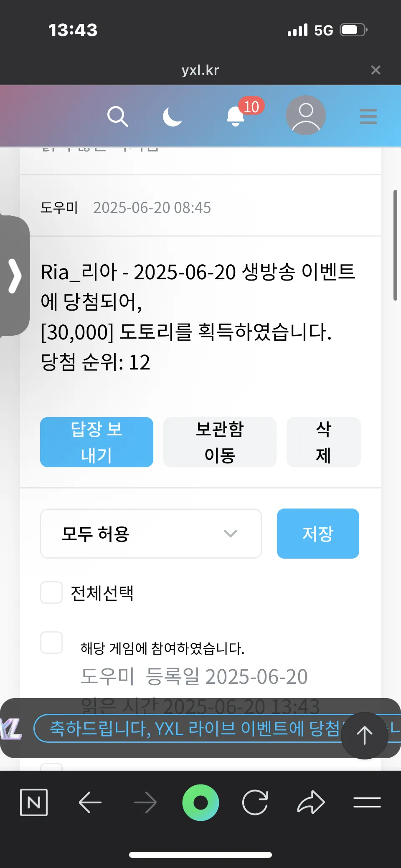The image size is (401, 868).
Task: Tap the scroll-to-top arrow button
Action: (x=365, y=736)
